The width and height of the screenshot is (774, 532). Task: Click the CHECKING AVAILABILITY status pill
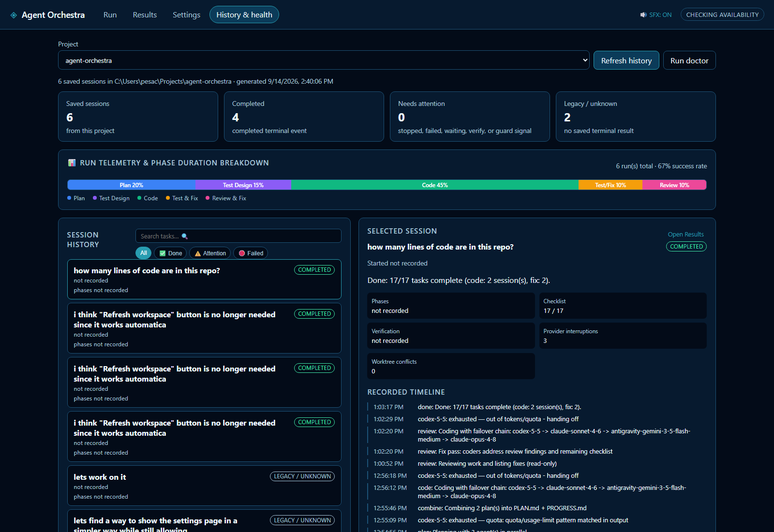pyautogui.click(x=722, y=15)
